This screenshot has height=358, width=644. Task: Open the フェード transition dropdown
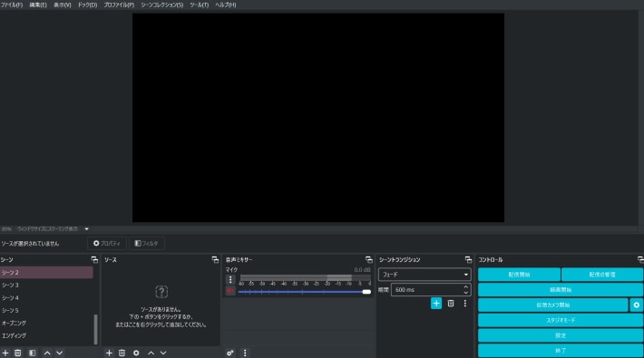coord(424,275)
